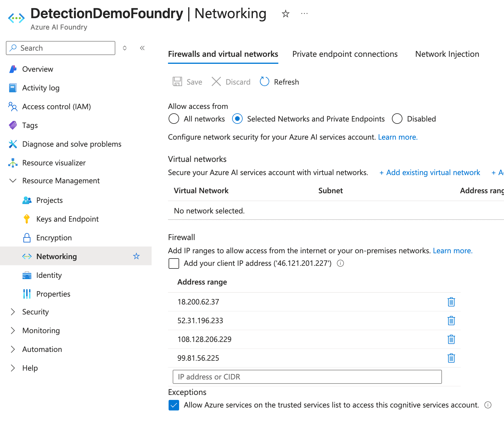Click the Refresh circular arrow icon
The height and width of the screenshot is (421, 504).
pos(265,82)
